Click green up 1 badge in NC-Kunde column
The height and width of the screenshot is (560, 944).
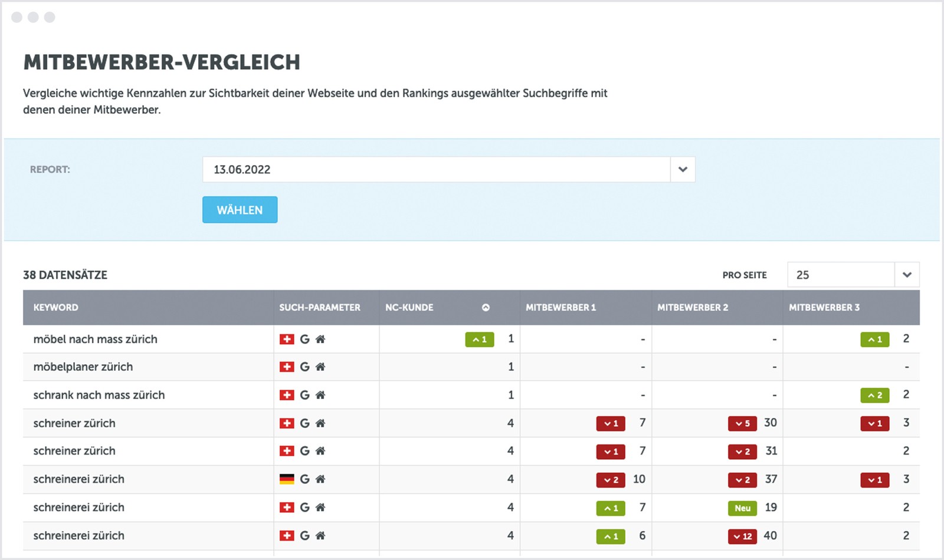[479, 340]
